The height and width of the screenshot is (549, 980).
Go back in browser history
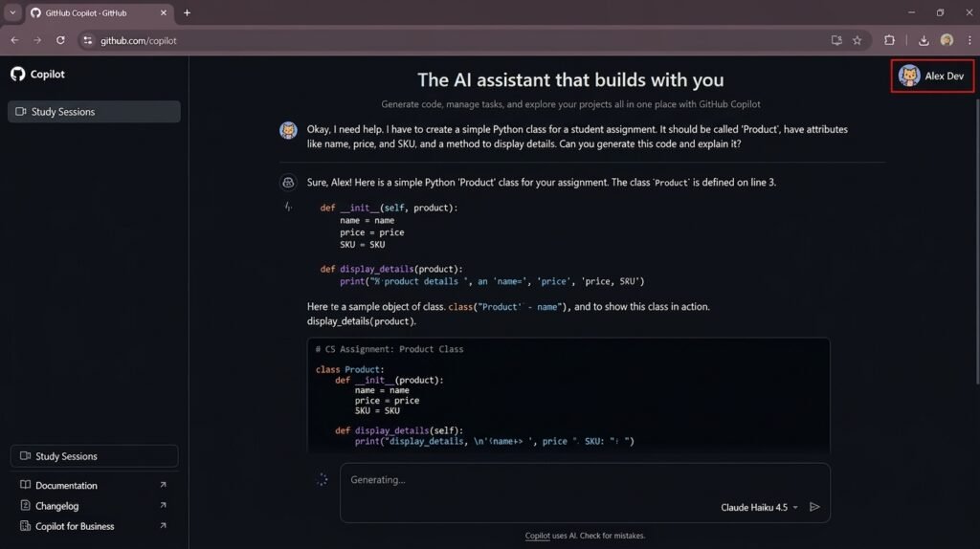click(14, 40)
